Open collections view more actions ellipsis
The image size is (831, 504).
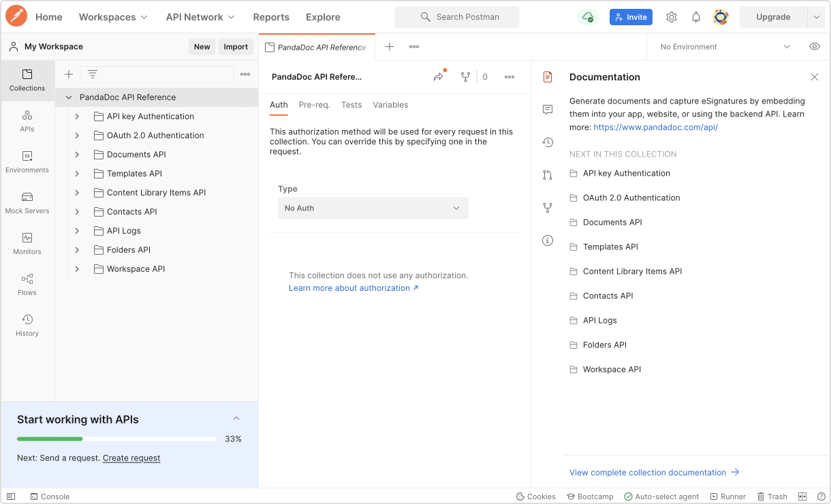pos(245,74)
